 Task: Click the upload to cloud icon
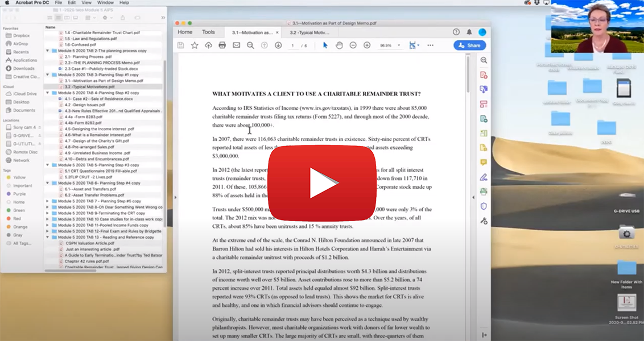click(x=209, y=45)
